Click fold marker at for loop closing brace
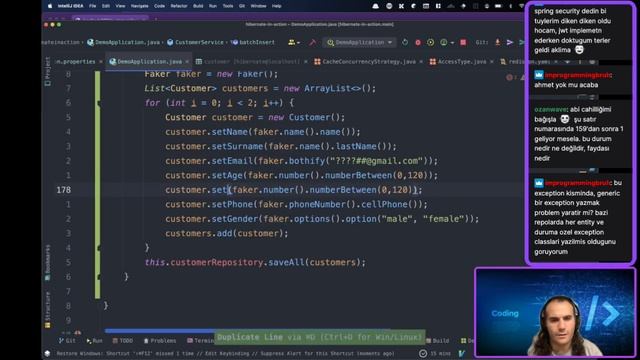The height and width of the screenshot is (360, 640). [x=99, y=248]
